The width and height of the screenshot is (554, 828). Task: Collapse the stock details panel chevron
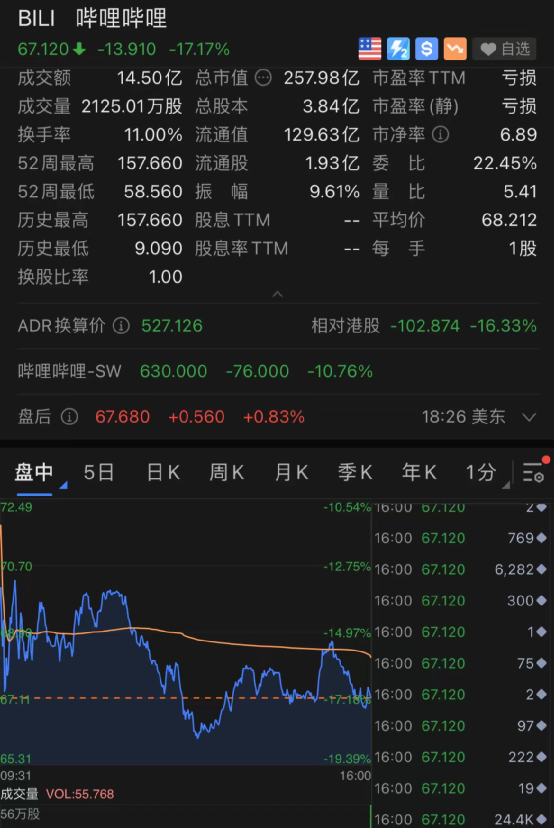click(277, 294)
